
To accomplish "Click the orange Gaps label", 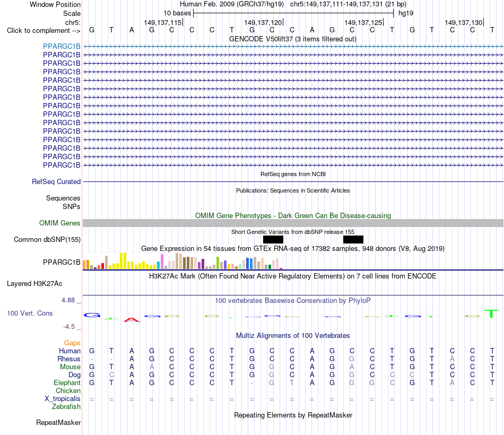I will pyautogui.click(x=72, y=343).
